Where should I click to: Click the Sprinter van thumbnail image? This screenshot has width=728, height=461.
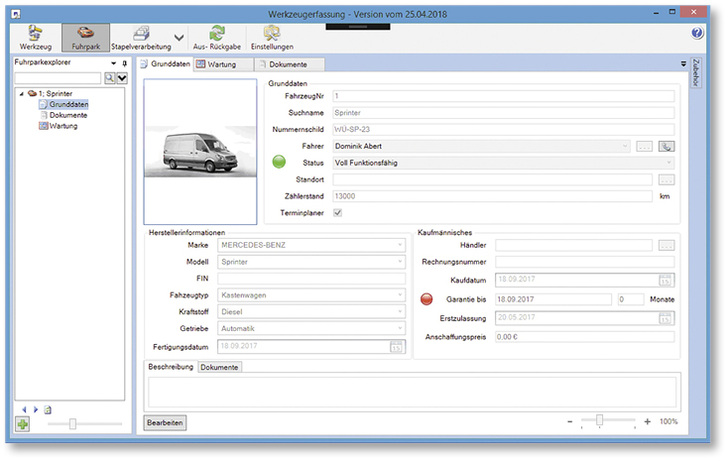click(200, 150)
